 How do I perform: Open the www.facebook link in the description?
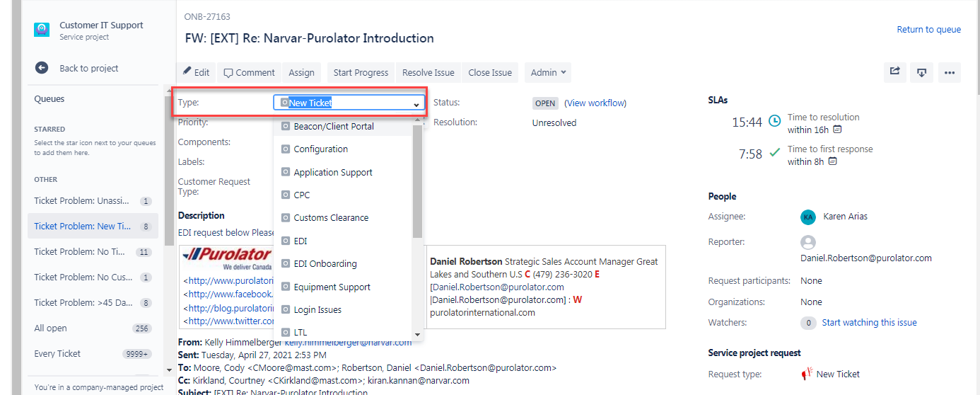tap(231, 294)
